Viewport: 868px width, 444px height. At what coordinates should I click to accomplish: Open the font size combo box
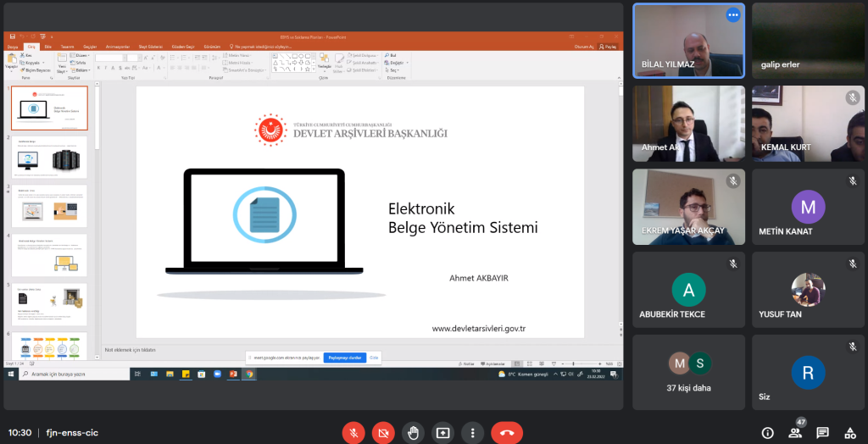[x=133, y=58]
